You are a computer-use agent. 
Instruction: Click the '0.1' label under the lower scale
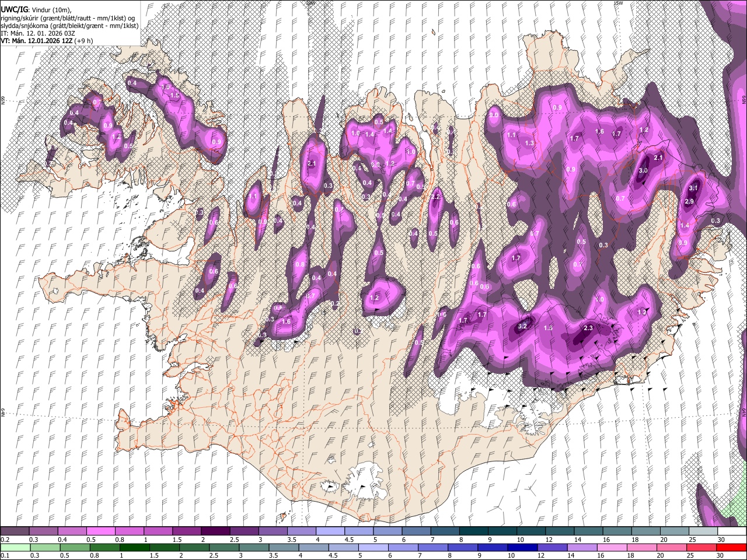(5, 556)
